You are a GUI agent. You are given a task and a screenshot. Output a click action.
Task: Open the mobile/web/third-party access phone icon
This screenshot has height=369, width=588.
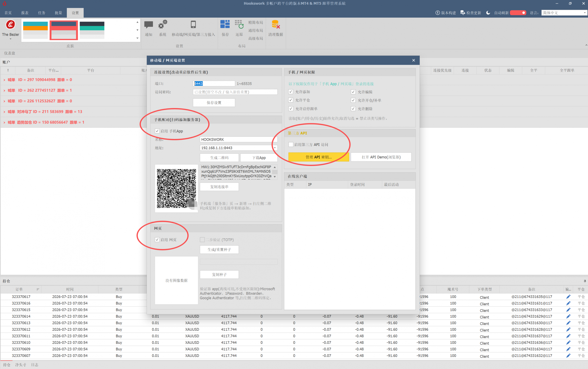(x=193, y=24)
